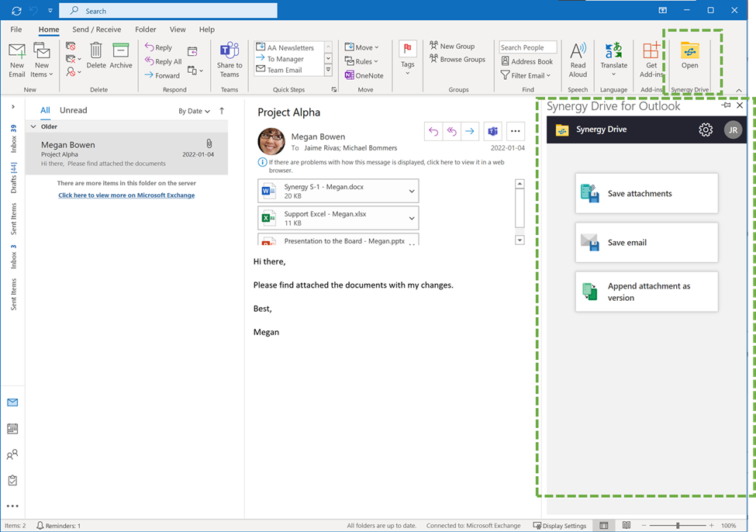Viewport: 756px width, 532px height.
Task: Click zoom slider in status bar
Action: (678, 525)
